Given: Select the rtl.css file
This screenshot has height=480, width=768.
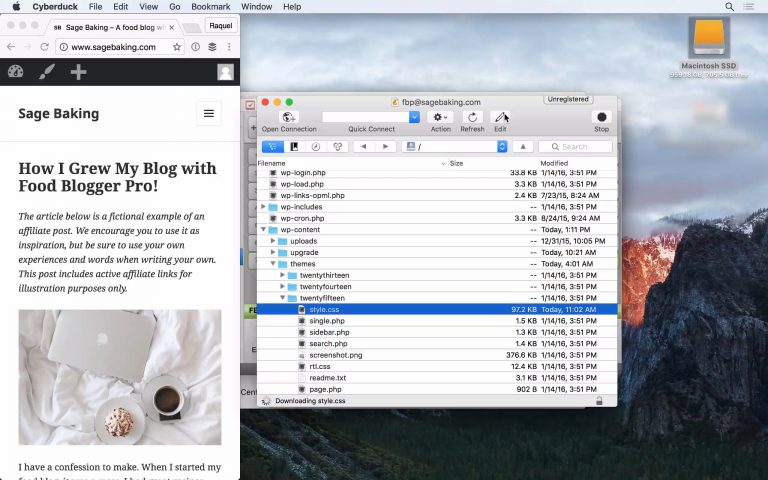Looking at the screenshot, I should pos(319,366).
